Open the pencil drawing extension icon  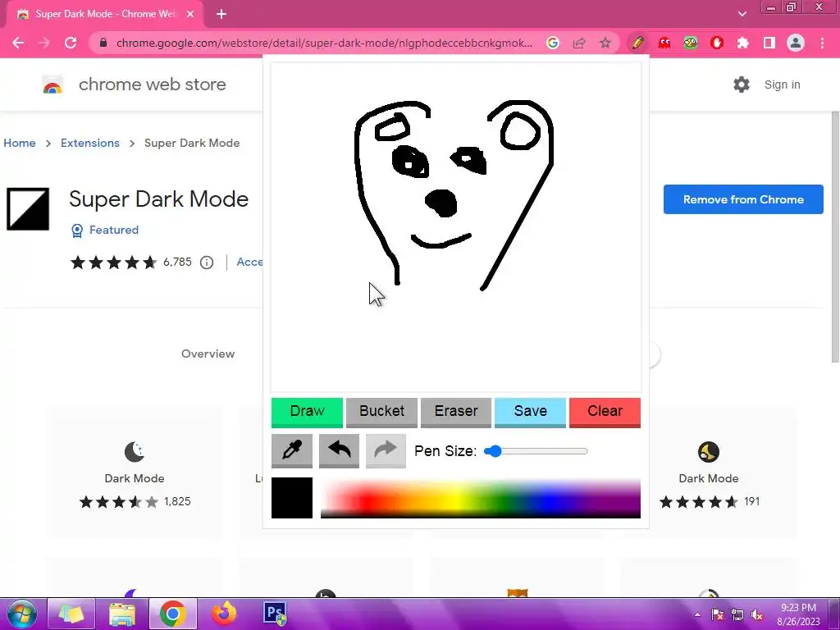[x=637, y=43]
